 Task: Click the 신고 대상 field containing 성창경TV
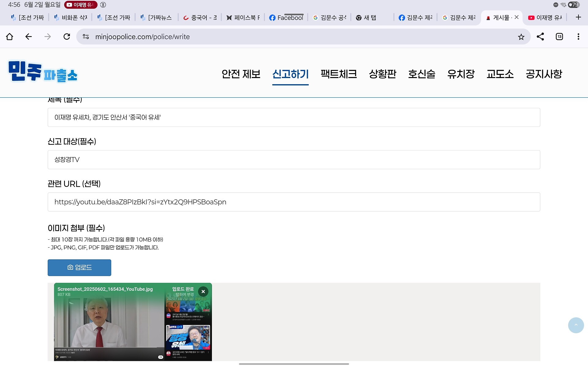(x=294, y=160)
